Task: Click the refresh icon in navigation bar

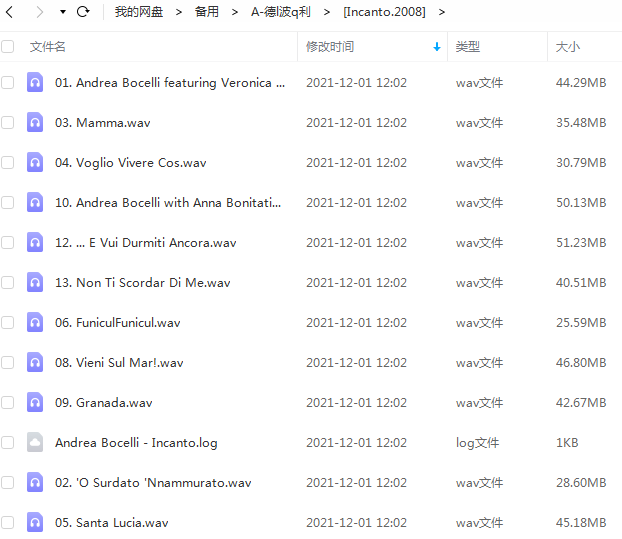Action: click(83, 12)
